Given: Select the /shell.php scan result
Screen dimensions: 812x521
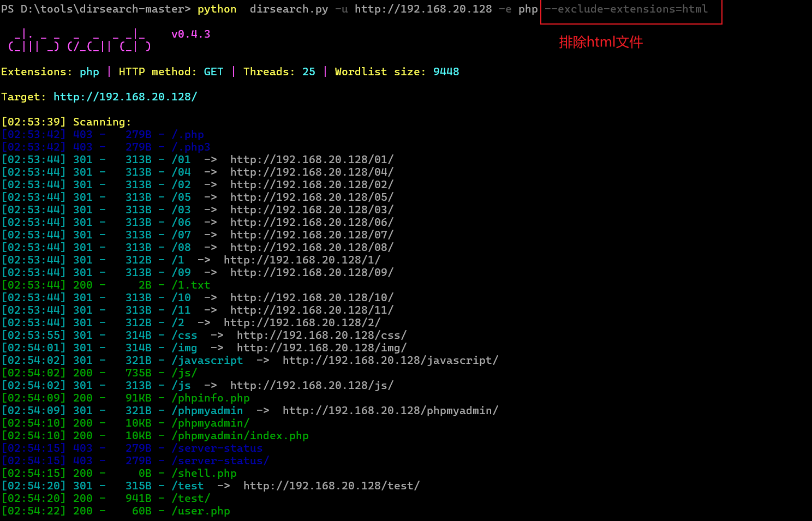Looking at the screenshot, I should (204, 474).
